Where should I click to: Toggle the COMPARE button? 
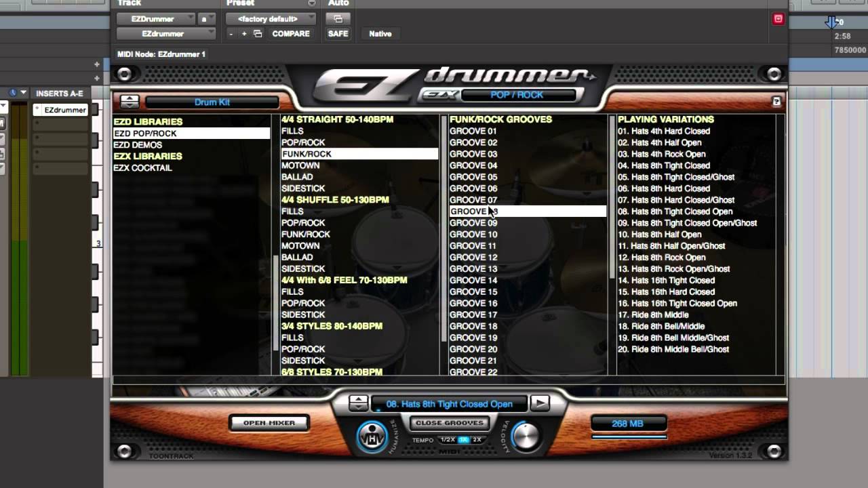tap(291, 34)
